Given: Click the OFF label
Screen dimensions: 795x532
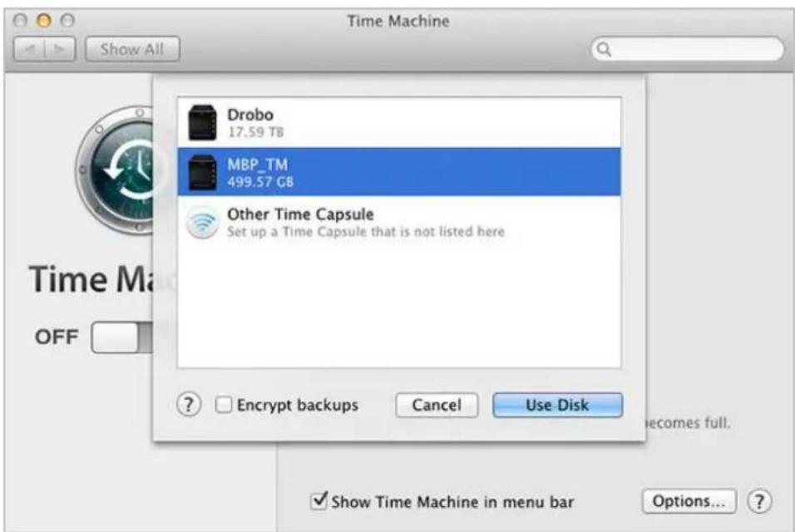Looking at the screenshot, I should pyautogui.click(x=57, y=337).
